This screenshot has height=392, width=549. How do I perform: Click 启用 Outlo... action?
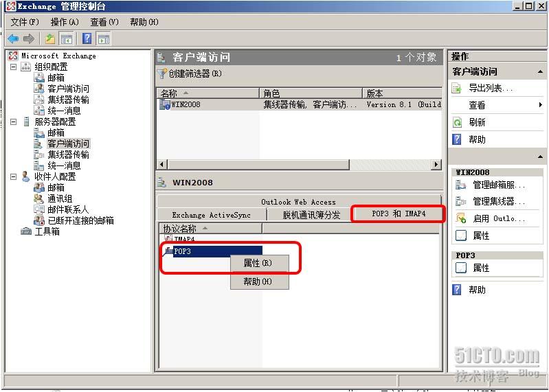[x=498, y=218]
